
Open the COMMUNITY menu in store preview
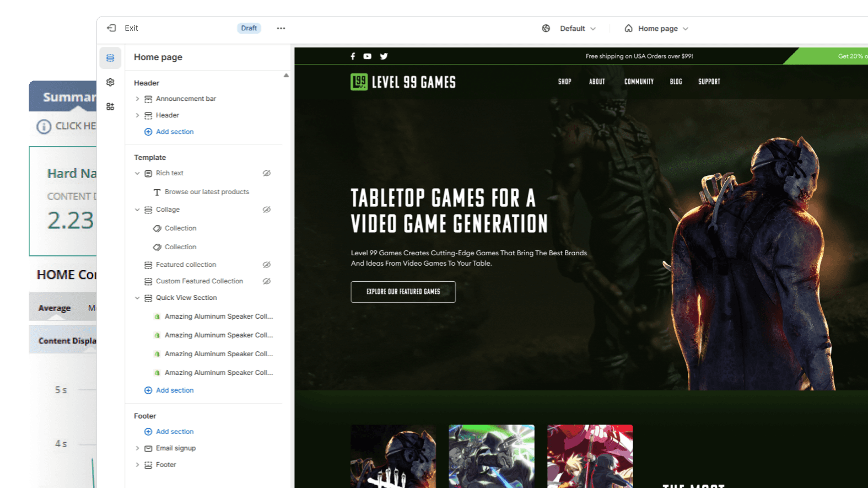(639, 82)
